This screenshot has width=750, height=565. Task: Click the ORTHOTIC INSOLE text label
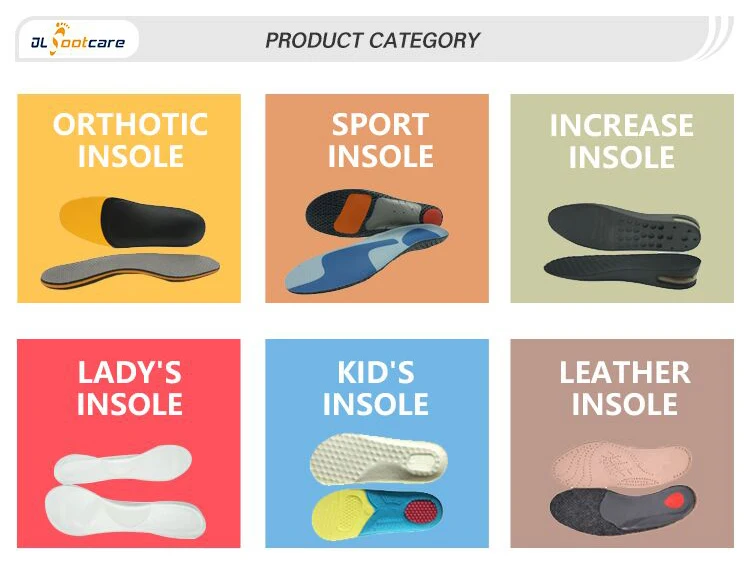coord(130,140)
